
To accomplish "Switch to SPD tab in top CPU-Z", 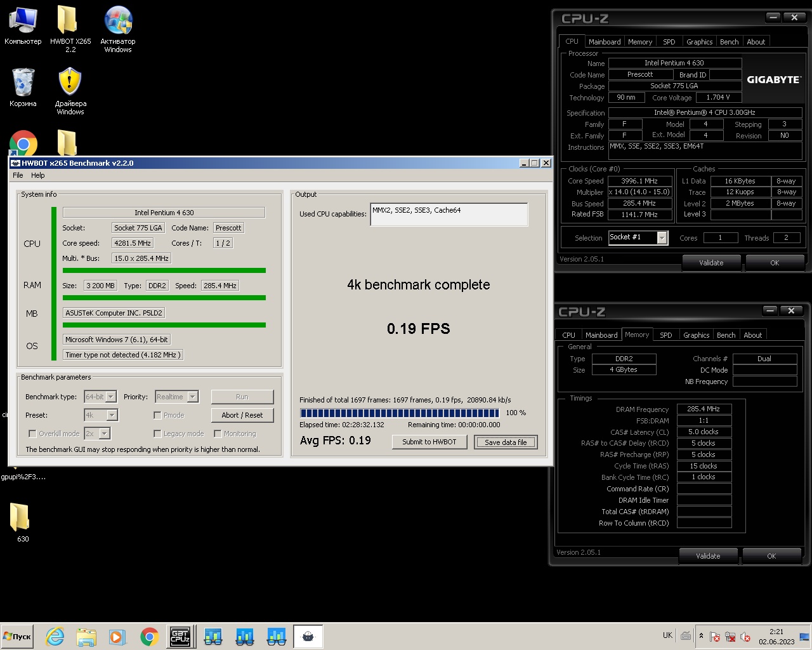I will tap(669, 42).
